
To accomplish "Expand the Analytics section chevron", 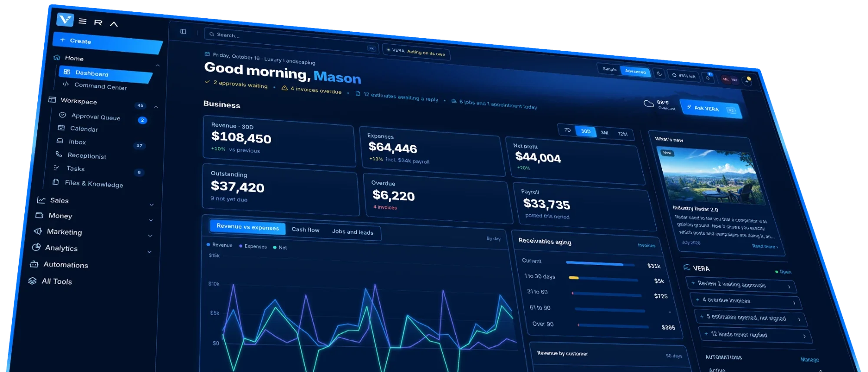I will click(149, 252).
